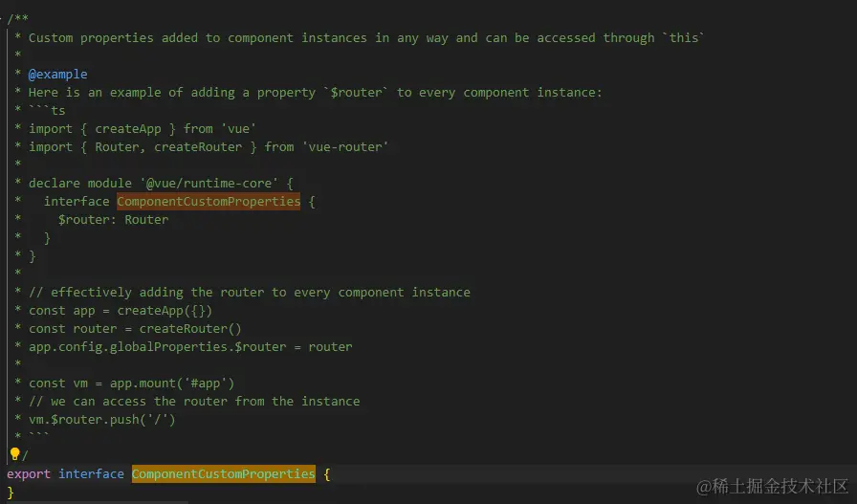
Task: Click the closing brace on last line
Action: (x=10, y=493)
